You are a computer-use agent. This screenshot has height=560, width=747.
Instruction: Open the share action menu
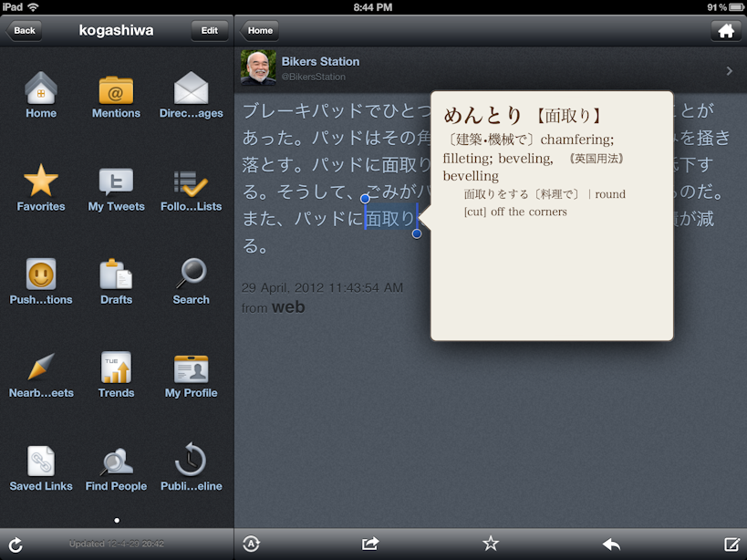point(370,544)
